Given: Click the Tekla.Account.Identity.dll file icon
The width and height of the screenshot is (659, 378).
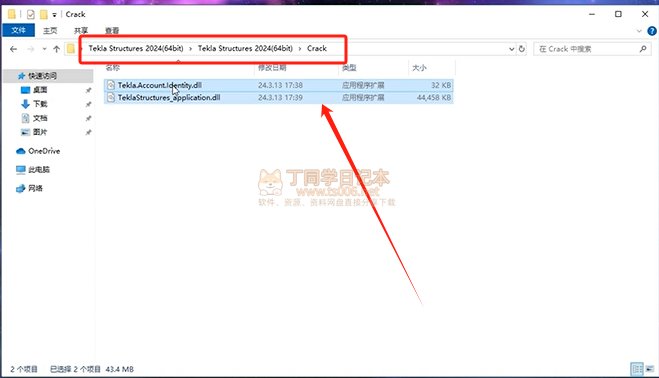Looking at the screenshot, I should click(x=111, y=85).
